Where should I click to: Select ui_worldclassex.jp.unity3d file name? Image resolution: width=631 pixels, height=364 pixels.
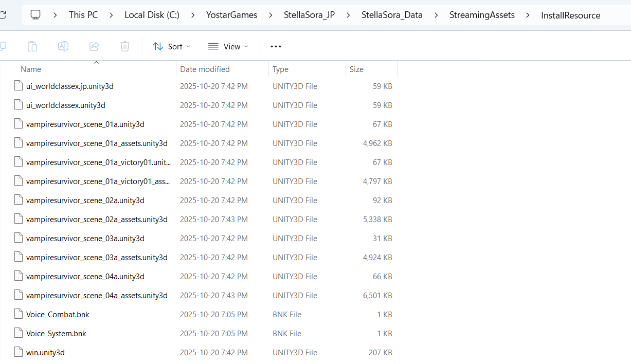(x=70, y=86)
